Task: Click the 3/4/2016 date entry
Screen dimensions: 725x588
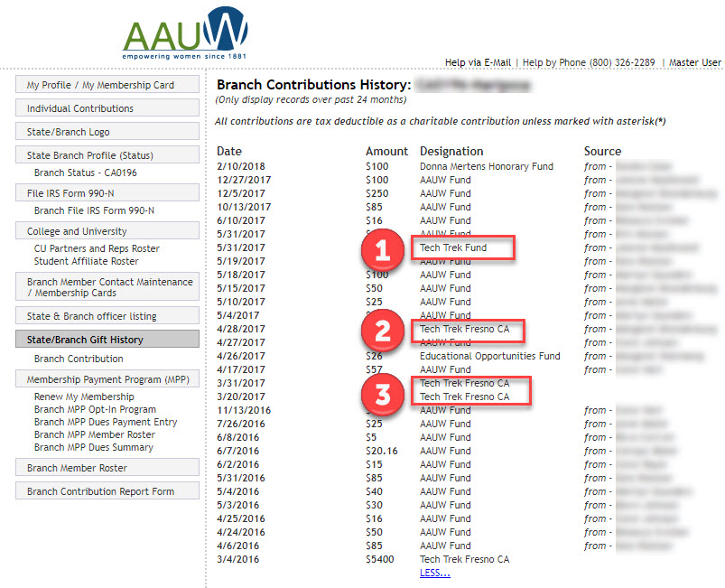Action: point(237,559)
